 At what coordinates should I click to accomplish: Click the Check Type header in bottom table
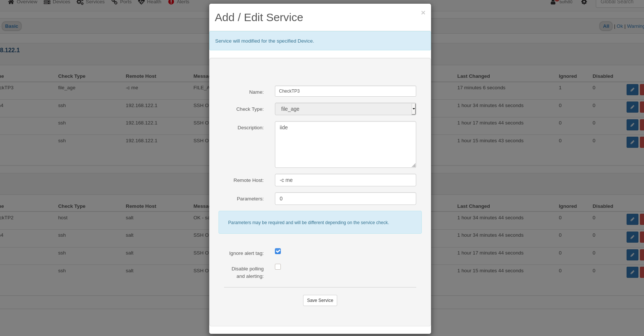(72, 206)
